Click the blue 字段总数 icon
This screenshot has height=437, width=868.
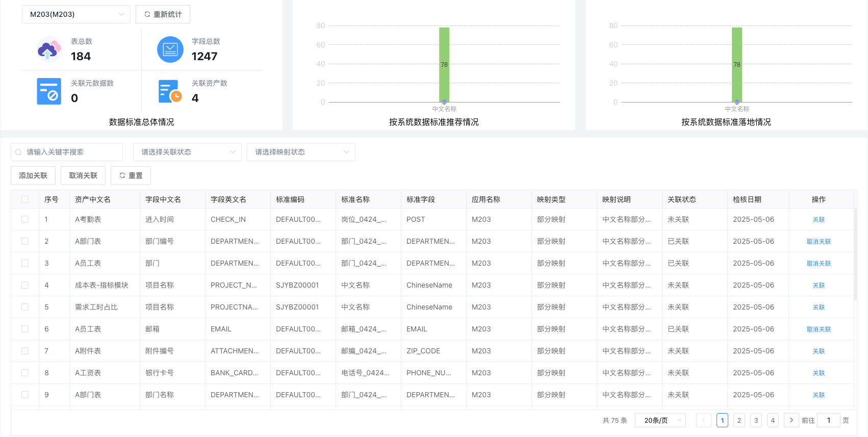pos(170,49)
